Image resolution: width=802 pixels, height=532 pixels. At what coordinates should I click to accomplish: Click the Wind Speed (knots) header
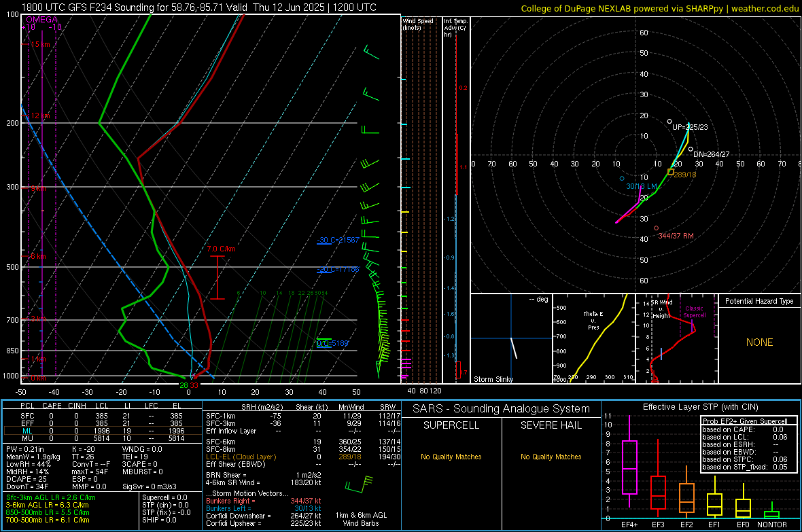(x=417, y=24)
